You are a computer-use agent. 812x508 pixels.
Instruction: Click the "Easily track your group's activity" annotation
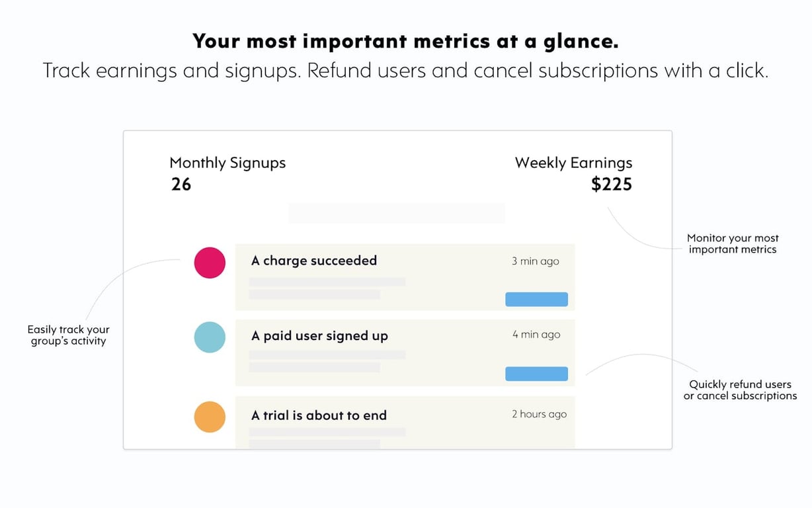point(69,335)
